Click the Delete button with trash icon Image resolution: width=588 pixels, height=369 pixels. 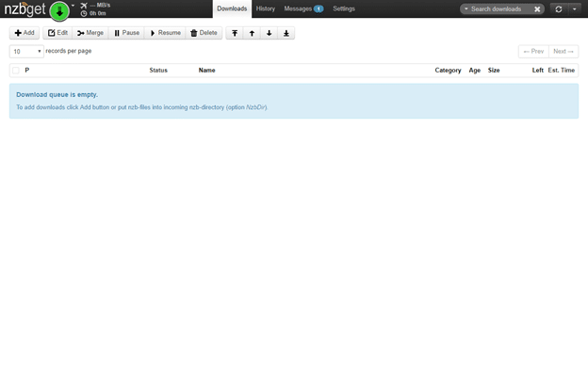click(204, 33)
